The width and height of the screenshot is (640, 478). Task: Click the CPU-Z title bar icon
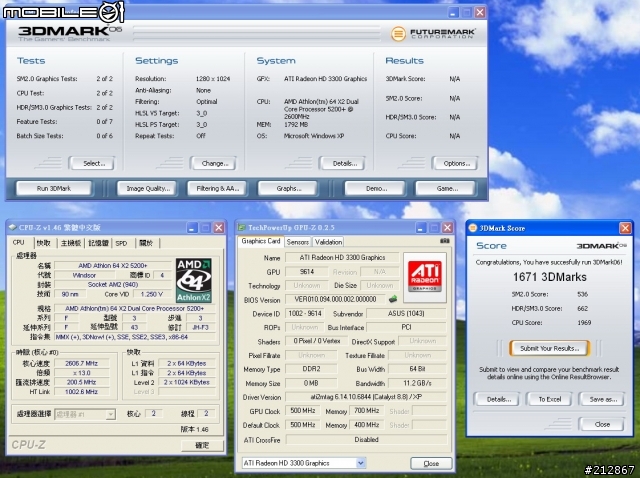(x=13, y=227)
